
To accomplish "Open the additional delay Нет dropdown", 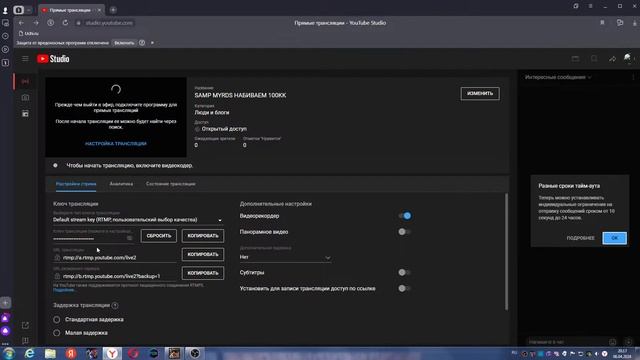I will click(285, 257).
